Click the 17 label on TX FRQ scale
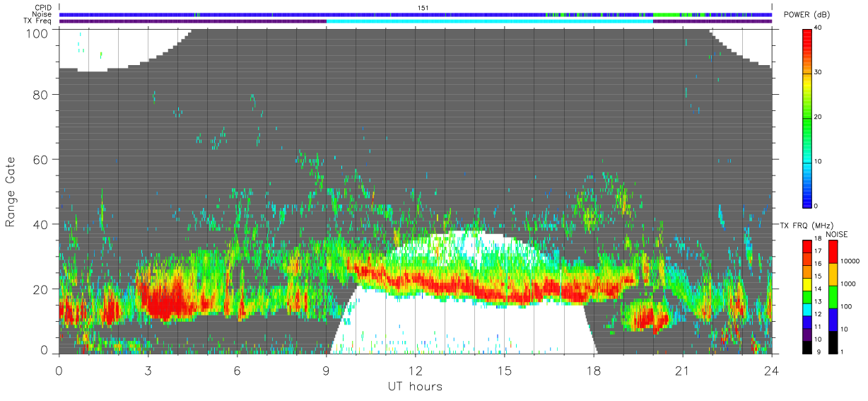This screenshot has height=401, width=868. 819,252
